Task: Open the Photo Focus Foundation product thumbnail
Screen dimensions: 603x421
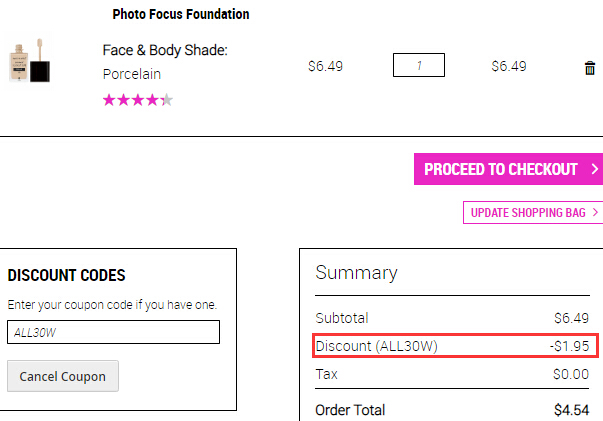Action: click(29, 61)
